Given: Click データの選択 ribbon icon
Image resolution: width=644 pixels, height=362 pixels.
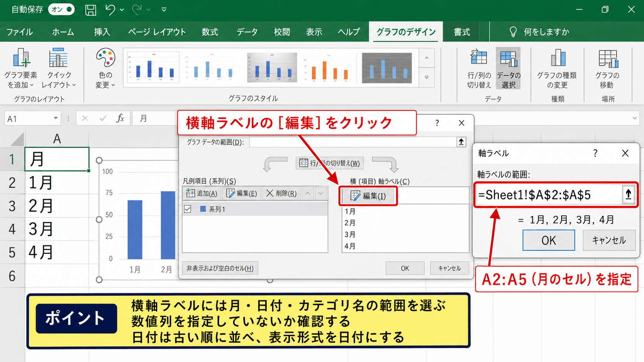Looking at the screenshot, I should pyautogui.click(x=508, y=68).
